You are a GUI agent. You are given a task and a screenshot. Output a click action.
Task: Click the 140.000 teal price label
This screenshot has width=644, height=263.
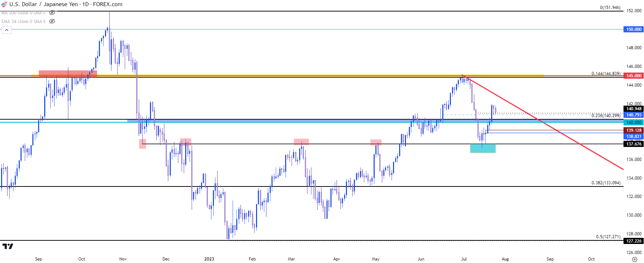click(633, 123)
